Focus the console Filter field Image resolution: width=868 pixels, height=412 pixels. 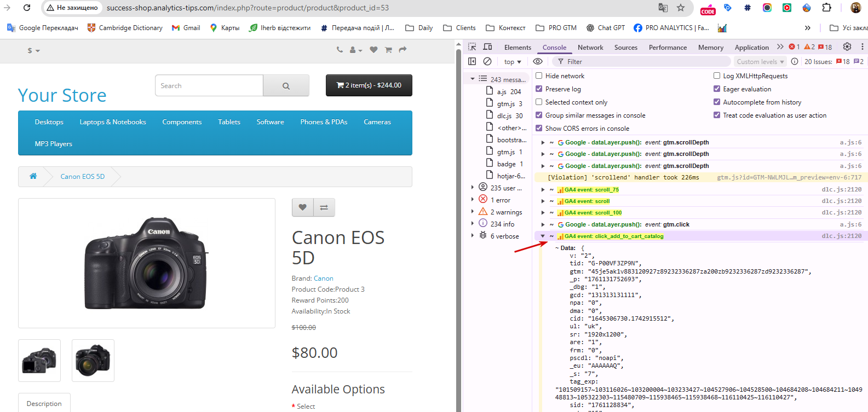point(642,61)
